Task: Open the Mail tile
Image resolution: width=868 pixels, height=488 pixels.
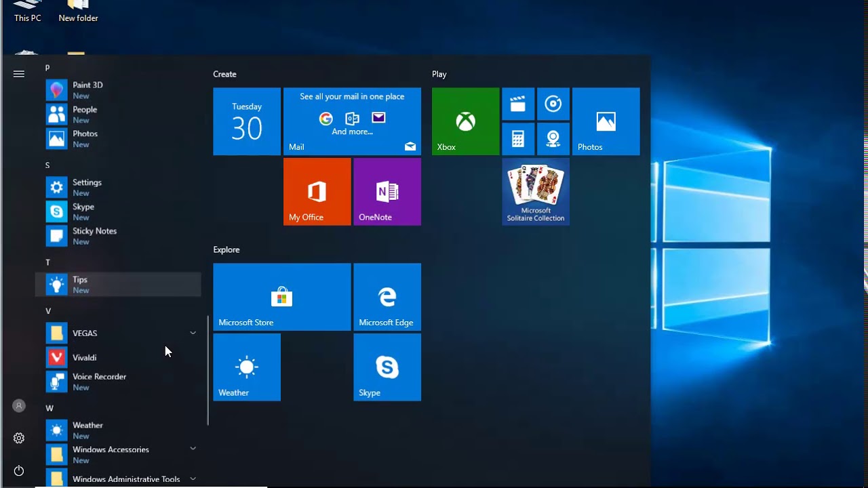Action: (352, 121)
